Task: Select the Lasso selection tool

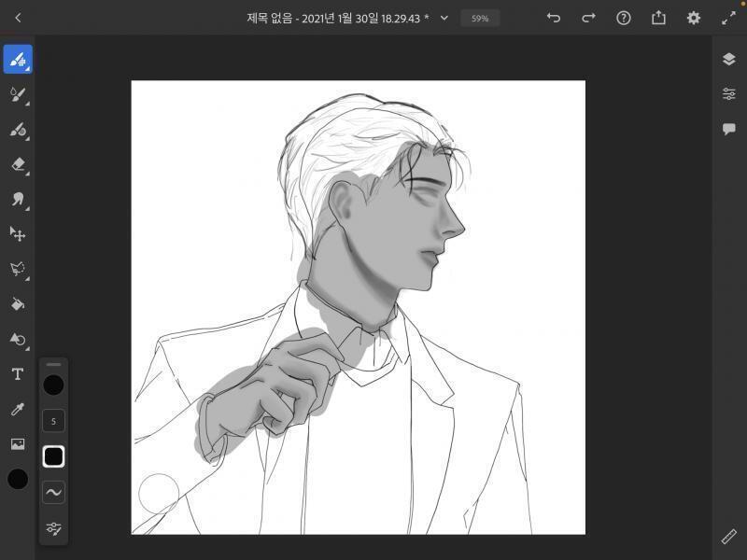Action: 18,269
